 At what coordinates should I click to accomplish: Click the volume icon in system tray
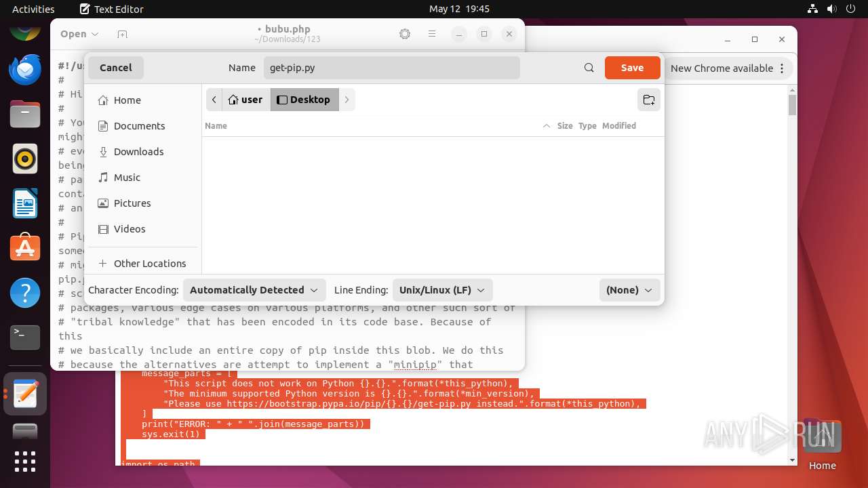(x=831, y=9)
